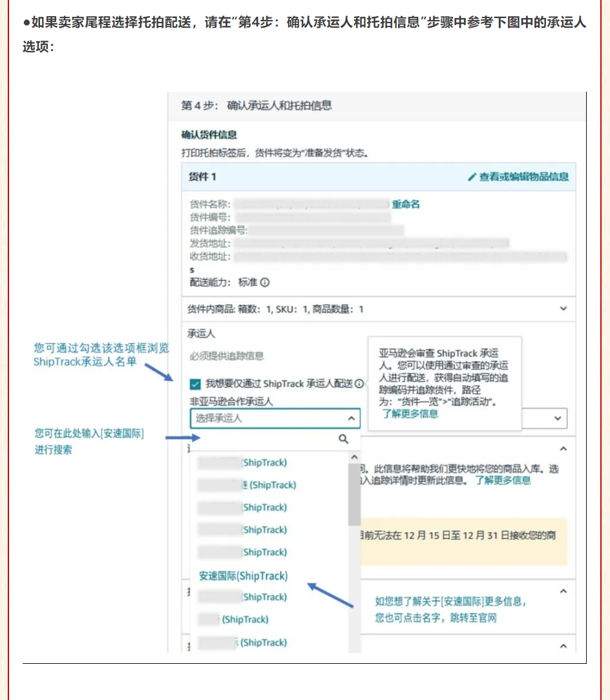Collapse the section next to the 安速国际 description
This screenshot has height=700, width=610.
(563, 590)
